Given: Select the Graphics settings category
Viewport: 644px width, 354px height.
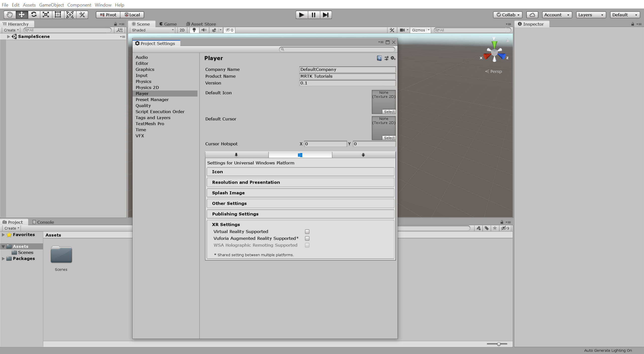Looking at the screenshot, I should click(145, 69).
